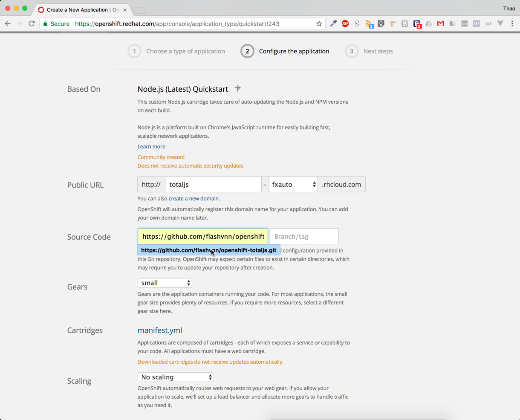Open the Gears size dropdown showing small
Image resolution: width=520 pixels, height=420 pixels.
165,283
